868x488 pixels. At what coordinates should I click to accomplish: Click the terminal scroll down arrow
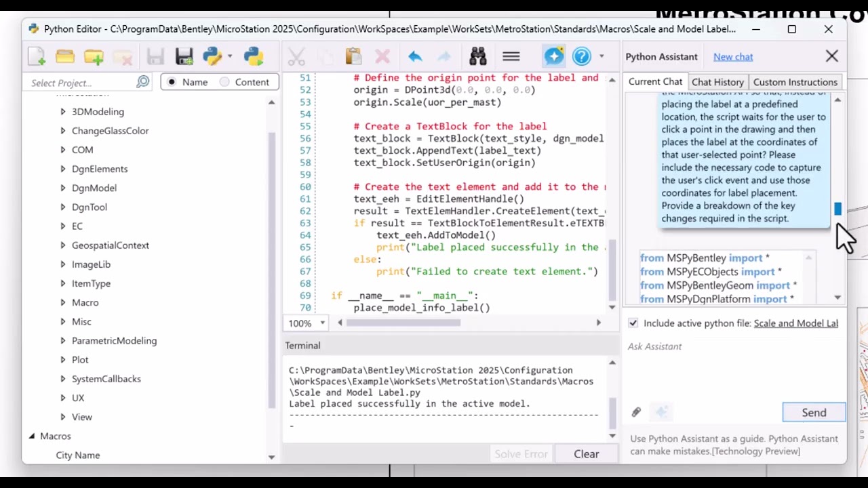pyautogui.click(x=612, y=436)
